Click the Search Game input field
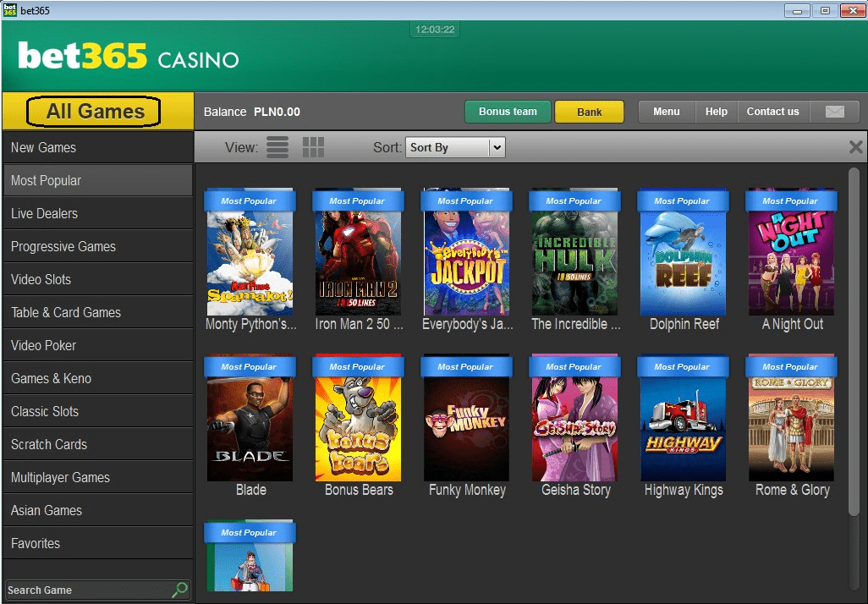Image resolution: width=868 pixels, height=604 pixels. (x=85, y=590)
